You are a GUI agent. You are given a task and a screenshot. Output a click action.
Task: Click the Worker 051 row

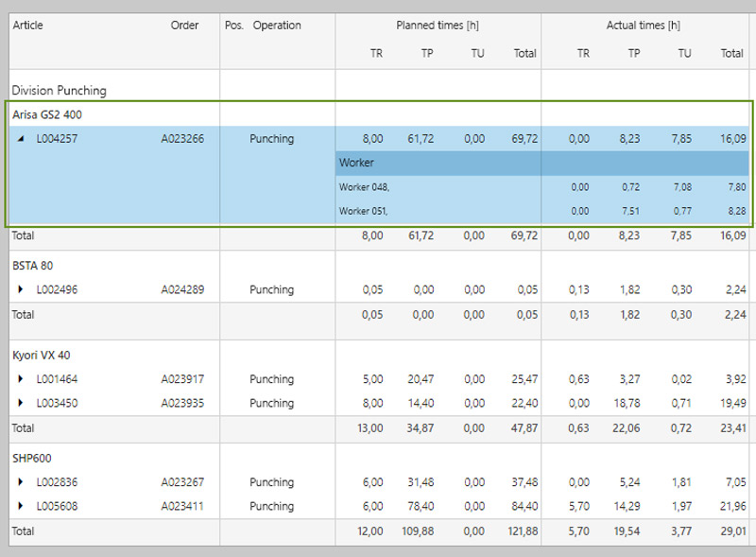click(364, 211)
